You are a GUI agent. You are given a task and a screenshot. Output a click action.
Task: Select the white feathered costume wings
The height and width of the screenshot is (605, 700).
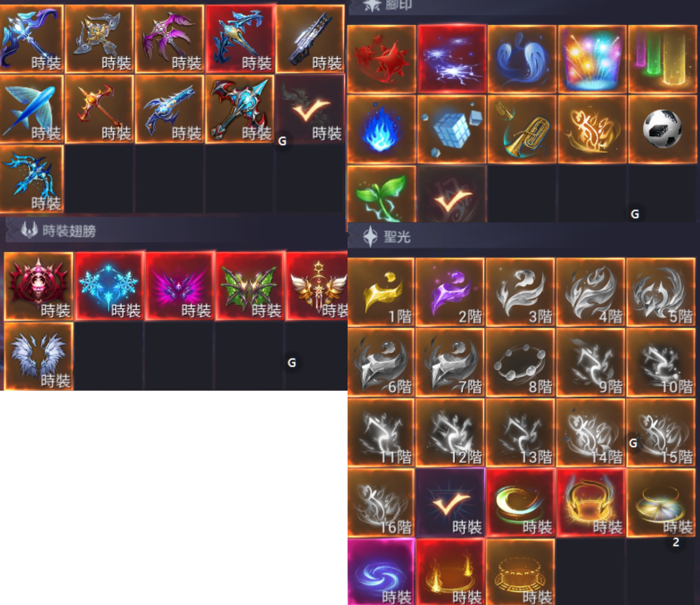pos(38,356)
